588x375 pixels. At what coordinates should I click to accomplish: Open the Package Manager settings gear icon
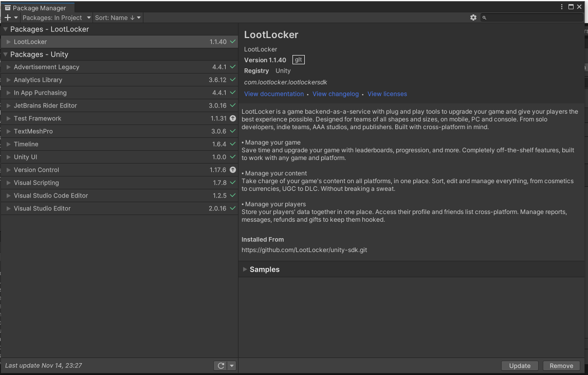point(473,17)
